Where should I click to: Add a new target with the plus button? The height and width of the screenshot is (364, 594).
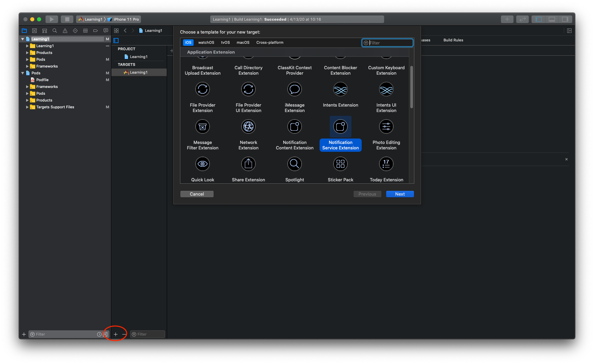coord(116,334)
